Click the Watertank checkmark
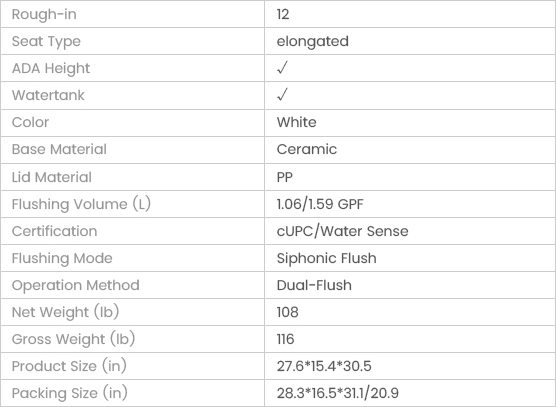 (x=282, y=95)
